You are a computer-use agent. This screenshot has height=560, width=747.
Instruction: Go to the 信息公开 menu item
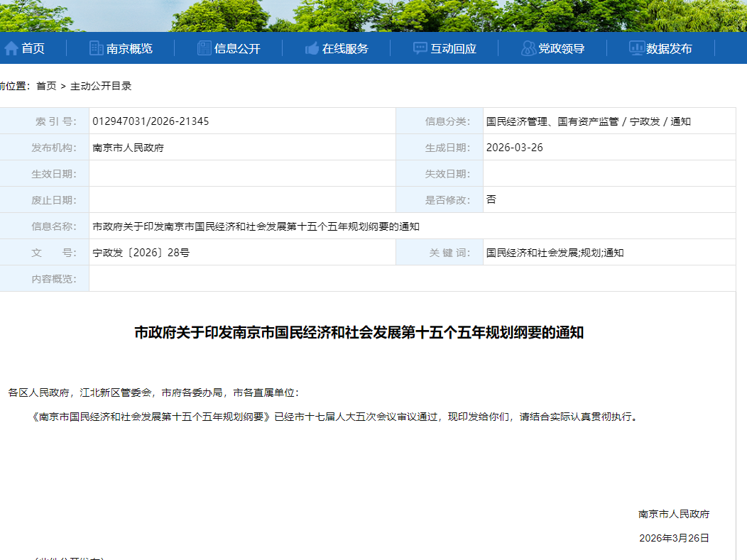coord(237,48)
